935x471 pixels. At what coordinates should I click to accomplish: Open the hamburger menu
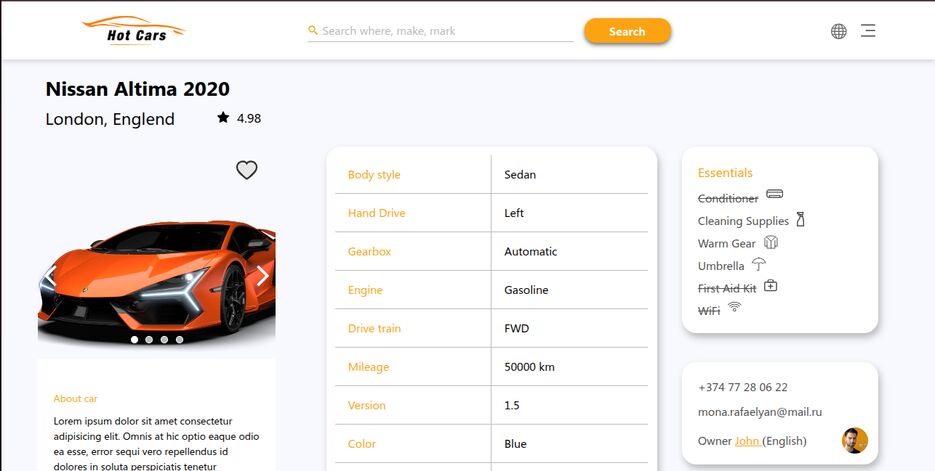pos(868,31)
